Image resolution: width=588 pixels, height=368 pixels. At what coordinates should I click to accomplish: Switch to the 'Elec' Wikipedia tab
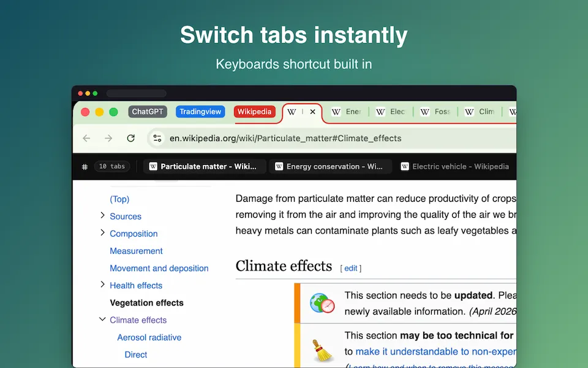coord(391,112)
